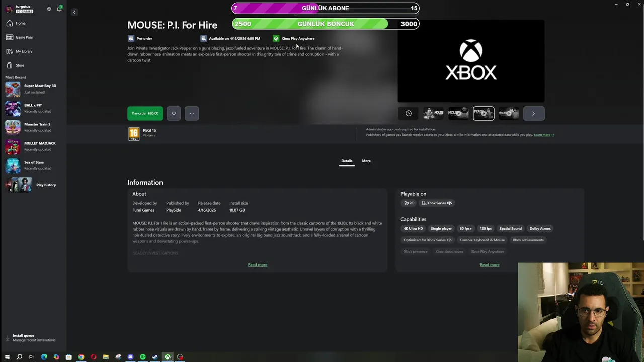This screenshot has width=644, height=362.
Task: Select the second MOUSE video thumbnail
Action: pyautogui.click(x=458, y=113)
